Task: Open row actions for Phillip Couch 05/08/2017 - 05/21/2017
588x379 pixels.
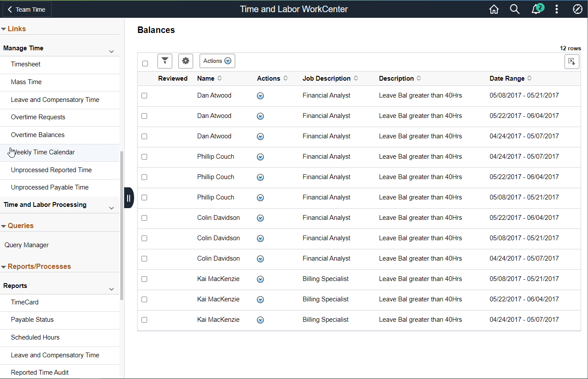Action: (260, 198)
